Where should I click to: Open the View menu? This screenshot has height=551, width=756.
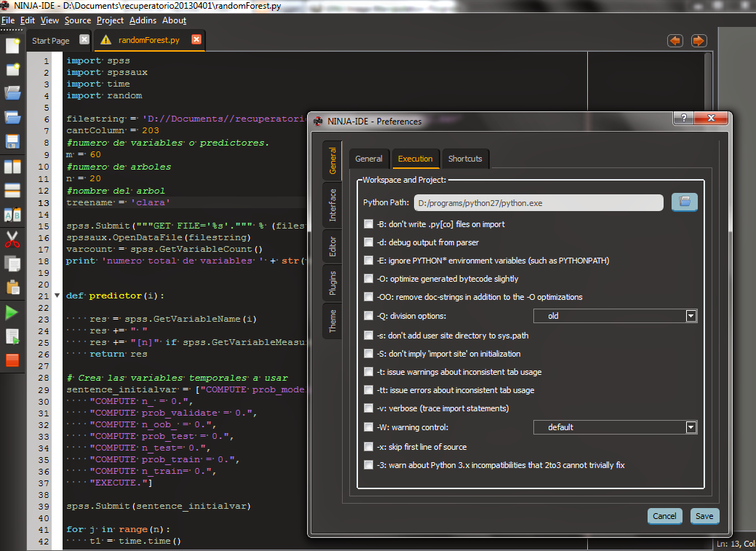(49, 20)
